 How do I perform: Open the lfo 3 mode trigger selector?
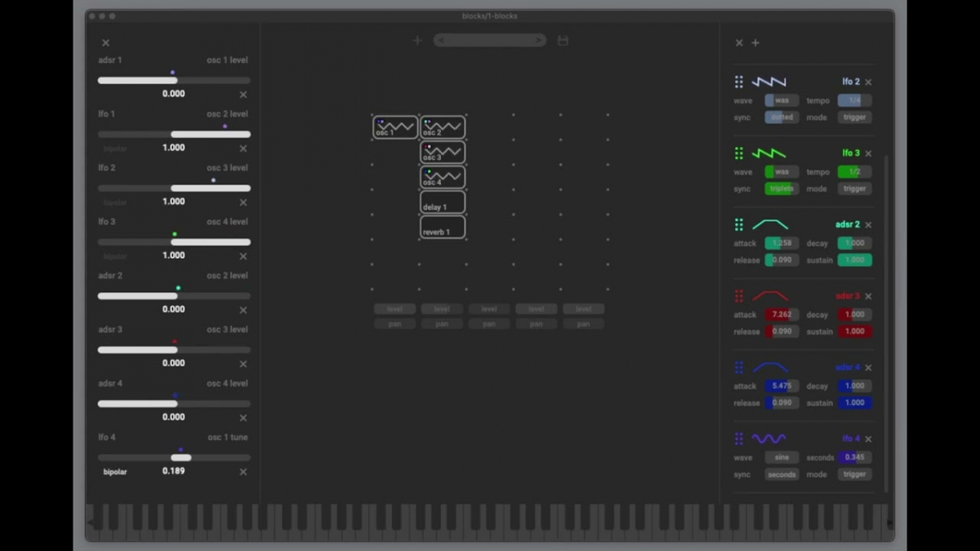pyautogui.click(x=854, y=188)
